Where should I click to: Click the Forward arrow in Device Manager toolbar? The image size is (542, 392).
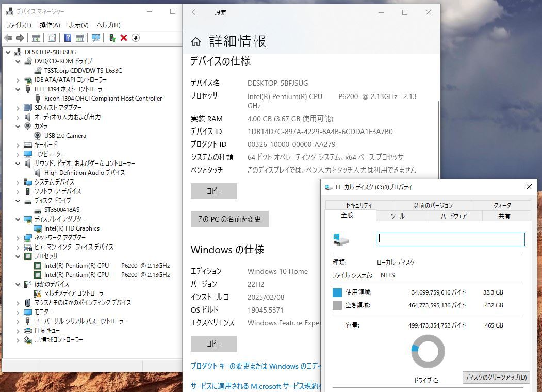tap(20, 38)
